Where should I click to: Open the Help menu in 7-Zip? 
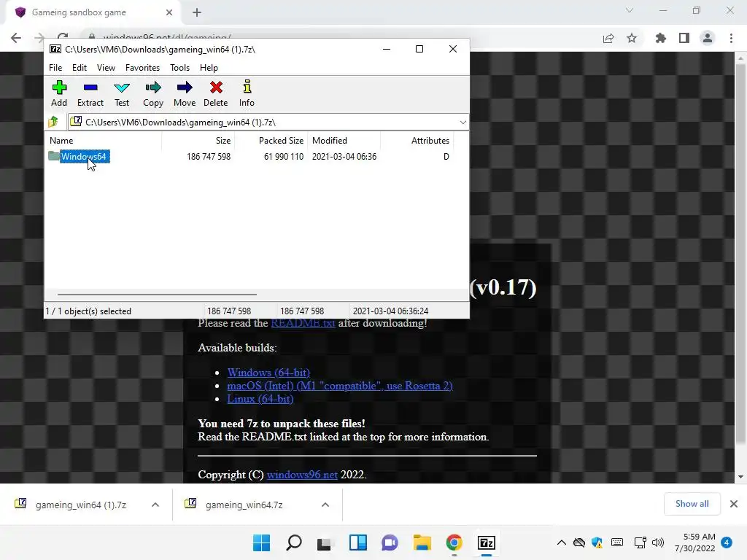pyautogui.click(x=209, y=68)
